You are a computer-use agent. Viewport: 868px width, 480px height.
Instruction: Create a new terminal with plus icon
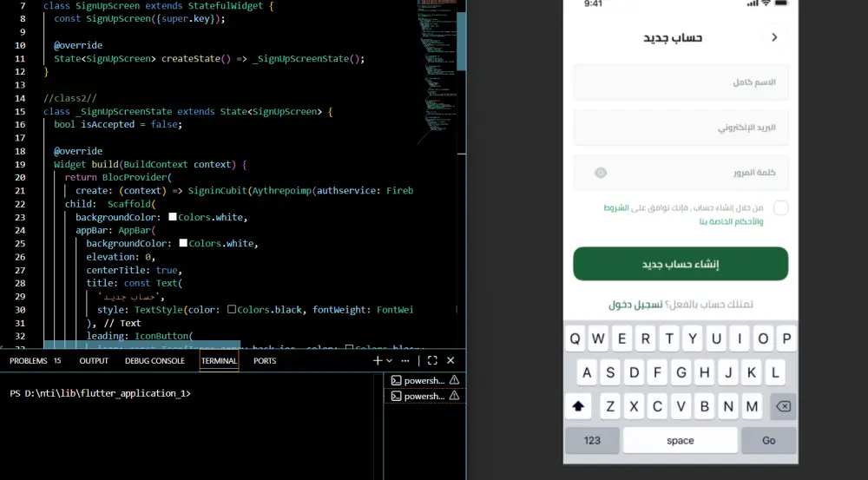click(378, 360)
